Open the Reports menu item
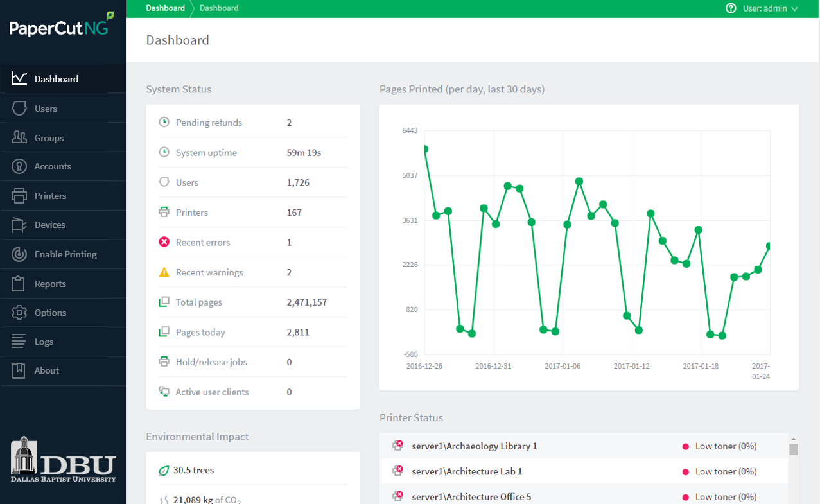Screen dimensions: 820x504 pos(50,284)
